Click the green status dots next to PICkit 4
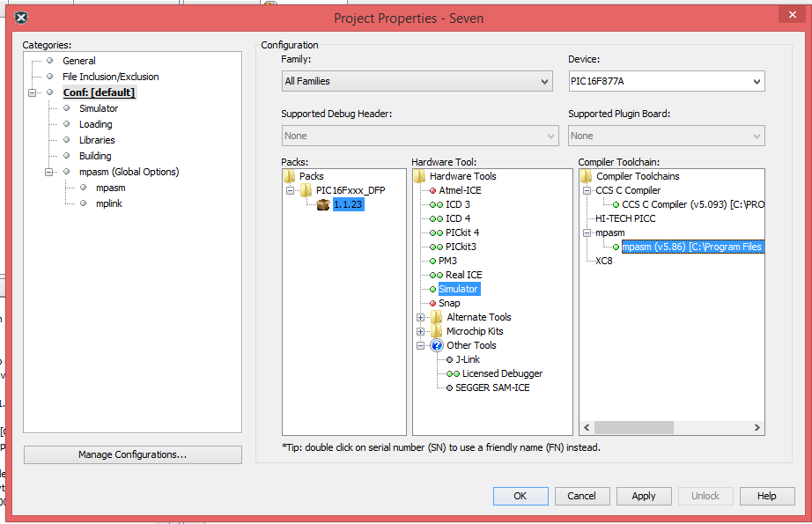The width and height of the screenshot is (812, 524). 437,232
